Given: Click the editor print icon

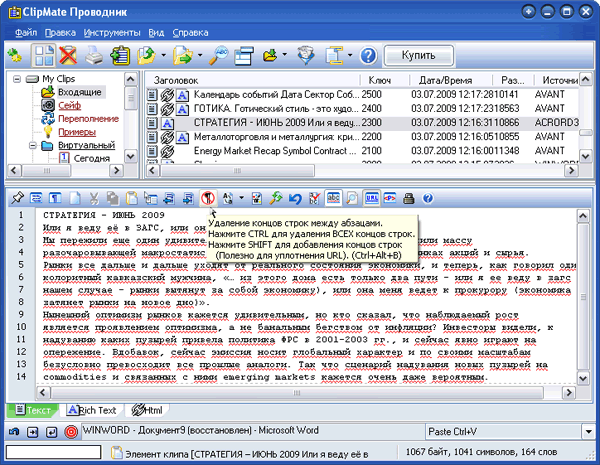Looking at the screenshot, I should (409, 198).
